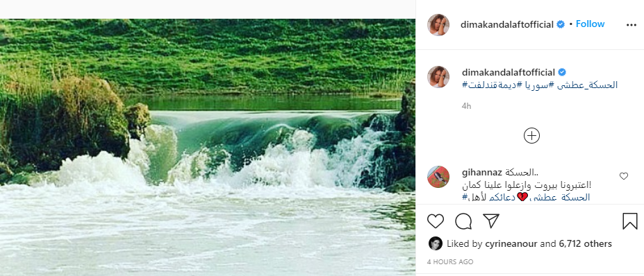Open dimakandalaftofficial profile picture in header
Viewport: 644px width, 276px height.
coord(438,25)
